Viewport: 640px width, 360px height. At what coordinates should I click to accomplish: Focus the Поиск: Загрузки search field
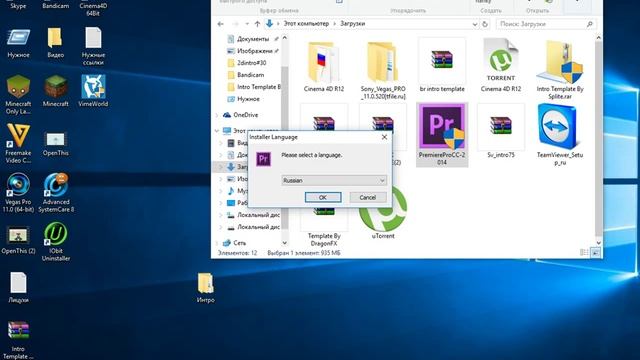[x=546, y=24]
